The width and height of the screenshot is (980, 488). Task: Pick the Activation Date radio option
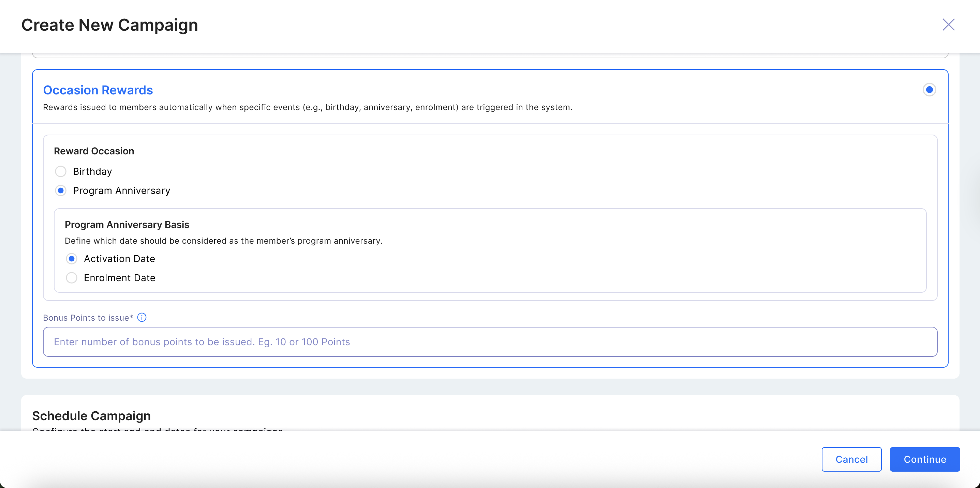72,259
